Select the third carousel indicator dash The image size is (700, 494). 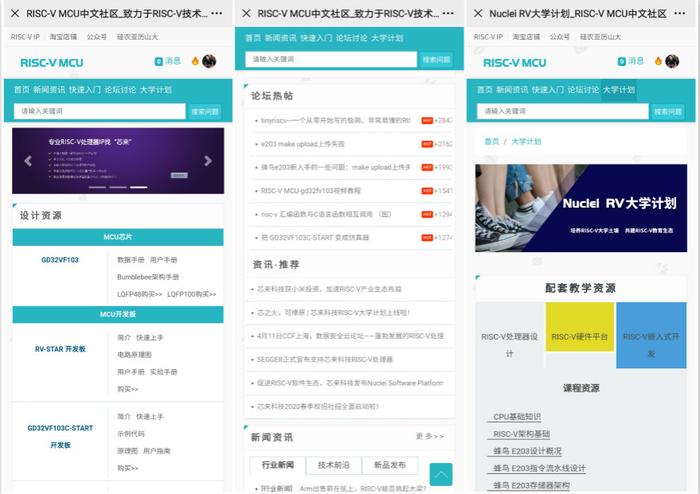138,187
